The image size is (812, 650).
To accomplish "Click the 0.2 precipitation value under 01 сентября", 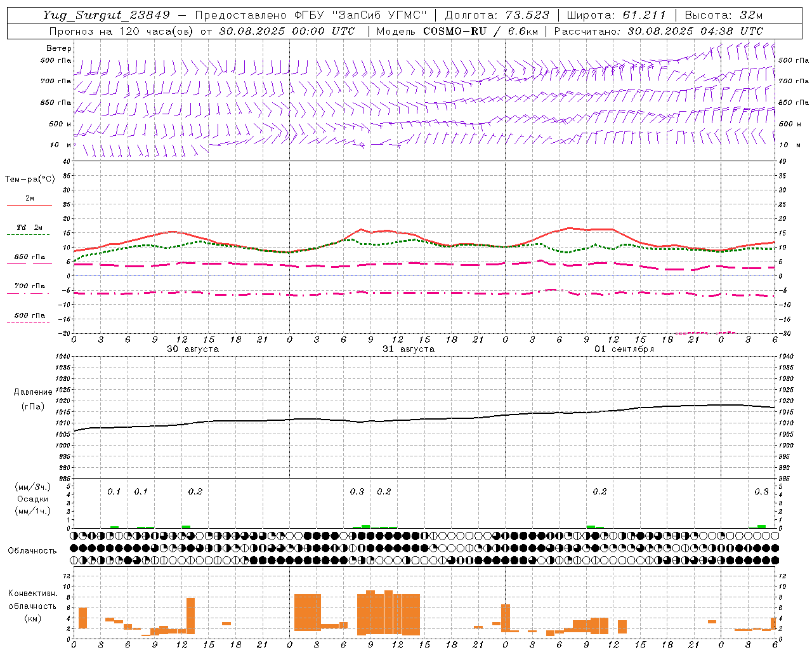I will (599, 491).
